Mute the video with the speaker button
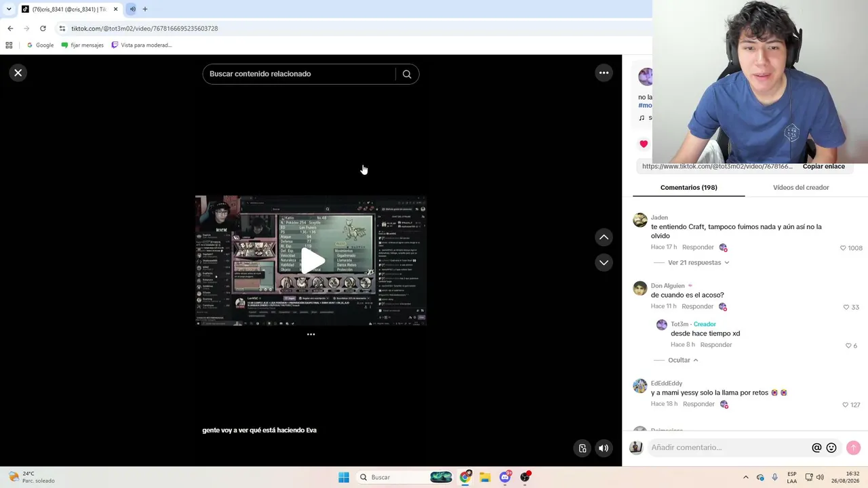 (604, 448)
